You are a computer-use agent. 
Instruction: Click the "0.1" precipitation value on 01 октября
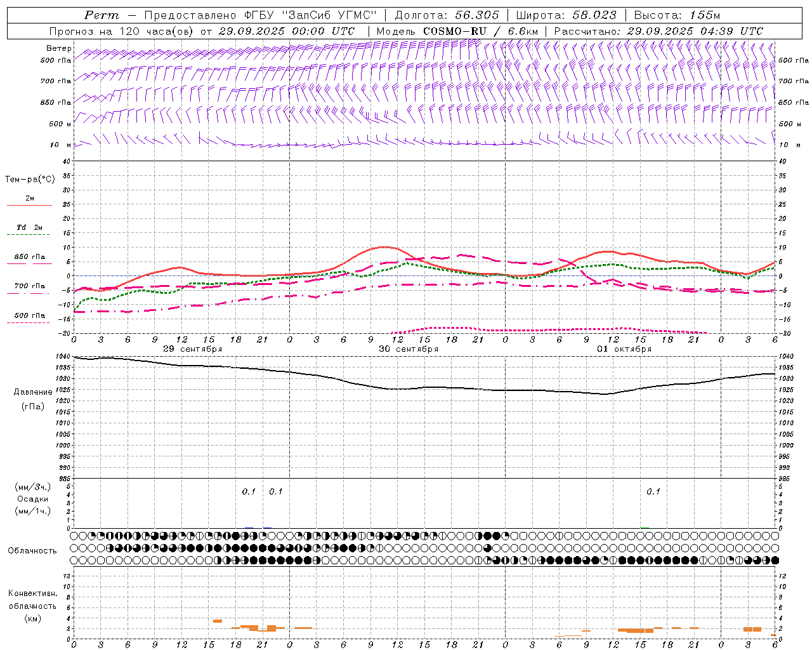coord(653,491)
